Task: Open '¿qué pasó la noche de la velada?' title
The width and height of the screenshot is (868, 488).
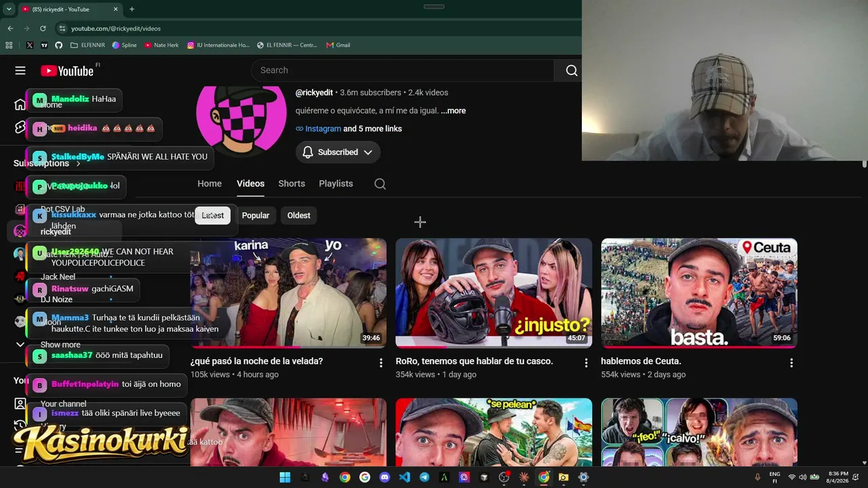Action: pyautogui.click(x=256, y=361)
